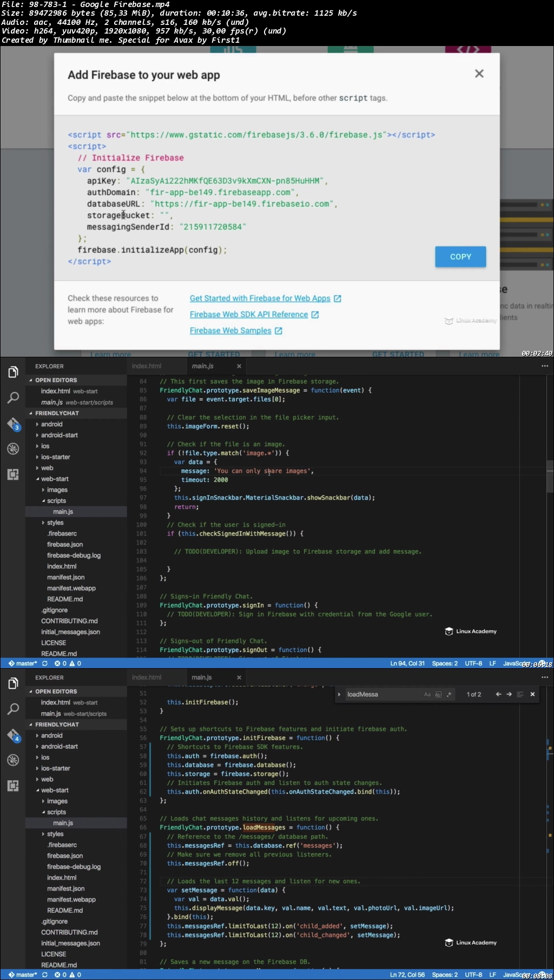Open editor More Actions ellipsis in middle frame

coord(545,366)
